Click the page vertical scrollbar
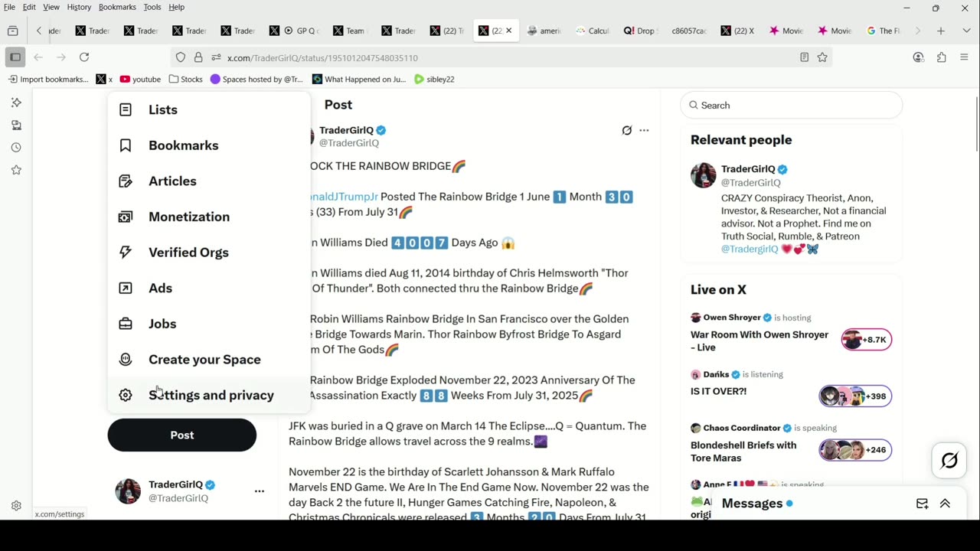The image size is (980, 551). (x=977, y=122)
